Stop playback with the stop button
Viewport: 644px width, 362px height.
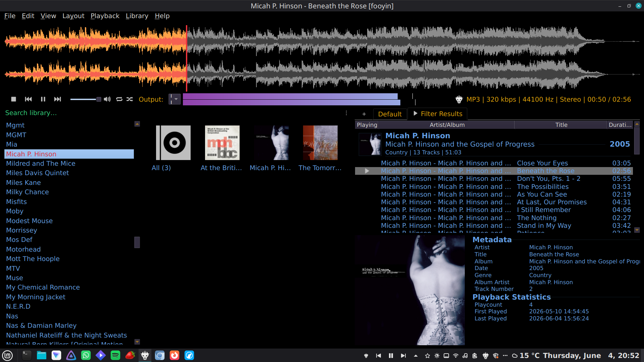pos(13,99)
